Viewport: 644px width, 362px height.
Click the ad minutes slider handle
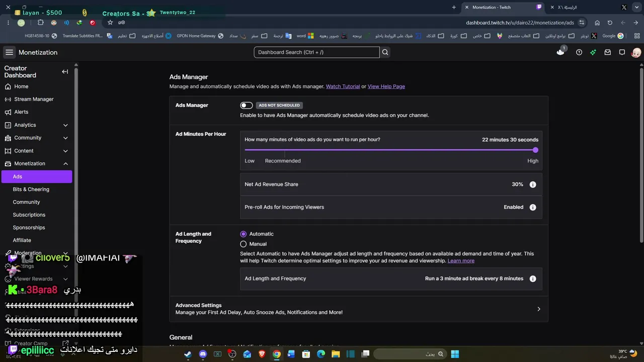coord(535,150)
